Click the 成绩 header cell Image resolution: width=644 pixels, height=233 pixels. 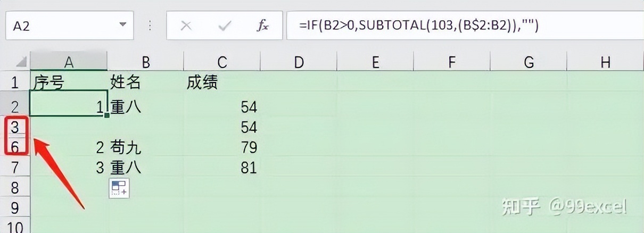click(222, 82)
